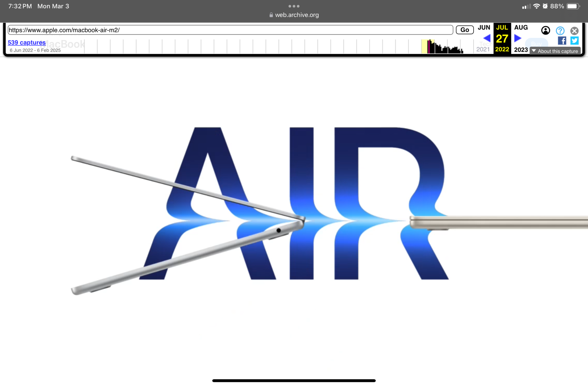588x386 pixels.
Task: Tap the web.archive.org address bar text
Action: [x=297, y=15]
